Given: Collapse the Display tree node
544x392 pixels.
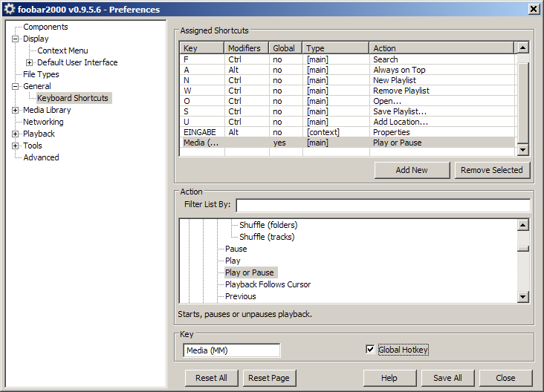Looking at the screenshot, I should click(16, 39).
